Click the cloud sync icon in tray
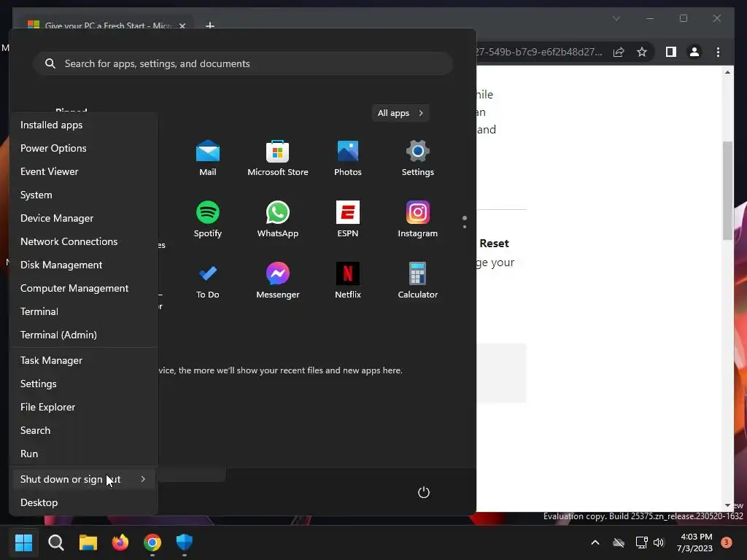The width and height of the screenshot is (747, 560). coord(619,542)
